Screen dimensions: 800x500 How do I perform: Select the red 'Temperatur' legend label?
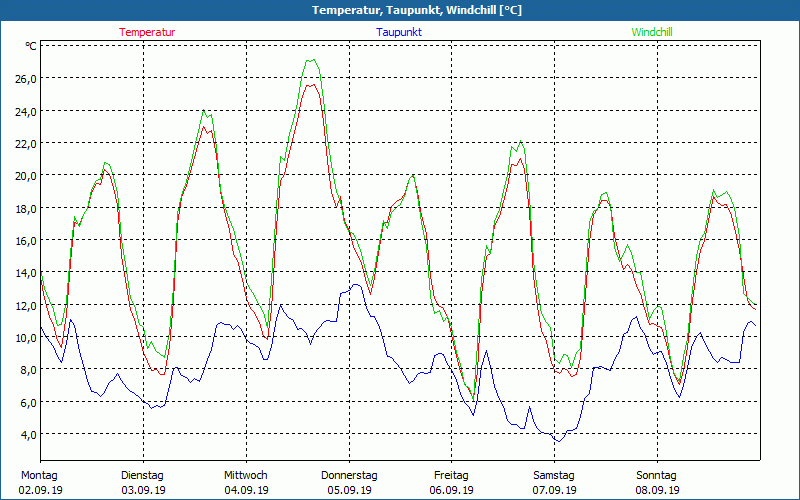click(147, 32)
